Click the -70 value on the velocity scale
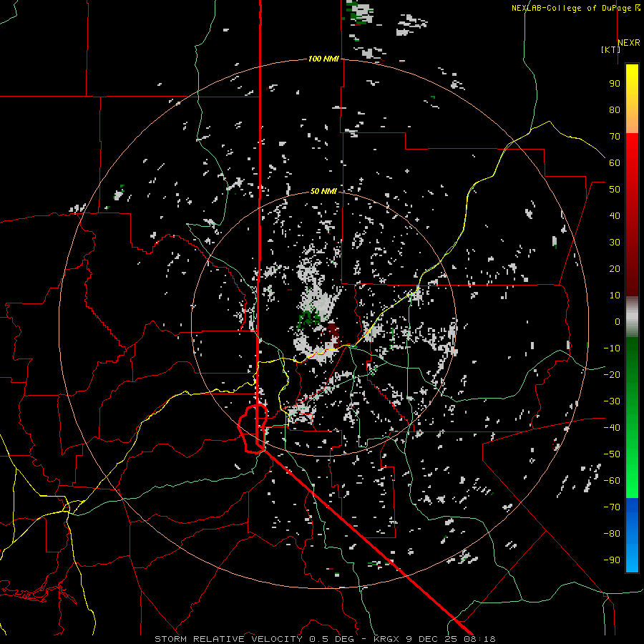This screenshot has height=644, width=644. click(x=612, y=507)
